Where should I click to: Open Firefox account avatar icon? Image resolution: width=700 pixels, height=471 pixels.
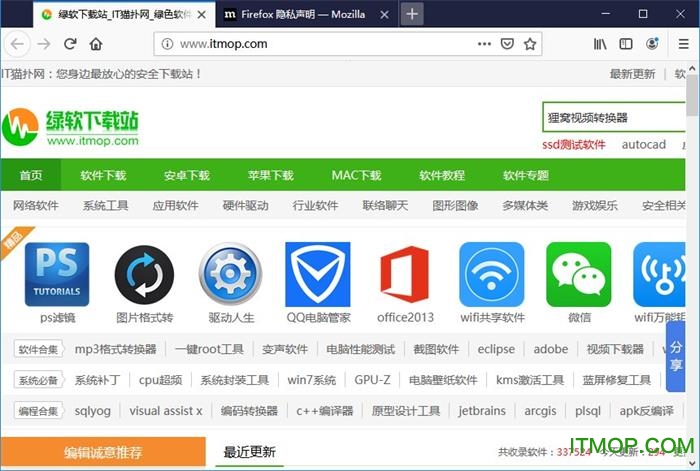tap(652, 44)
